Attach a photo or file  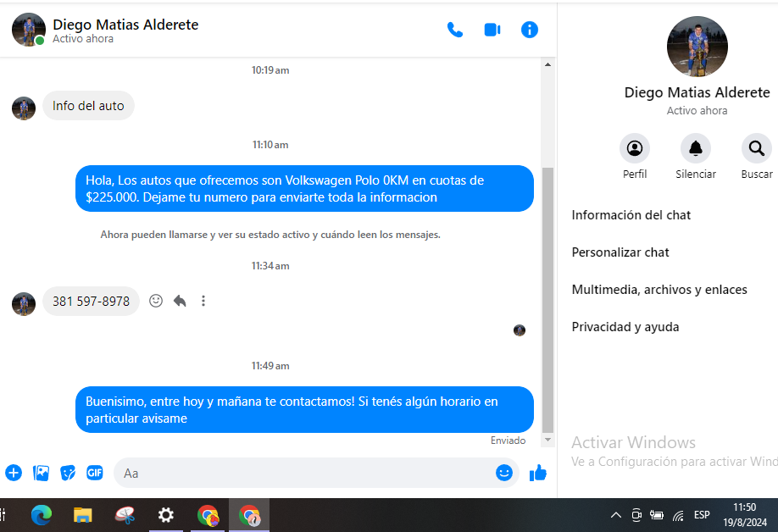[x=41, y=473]
